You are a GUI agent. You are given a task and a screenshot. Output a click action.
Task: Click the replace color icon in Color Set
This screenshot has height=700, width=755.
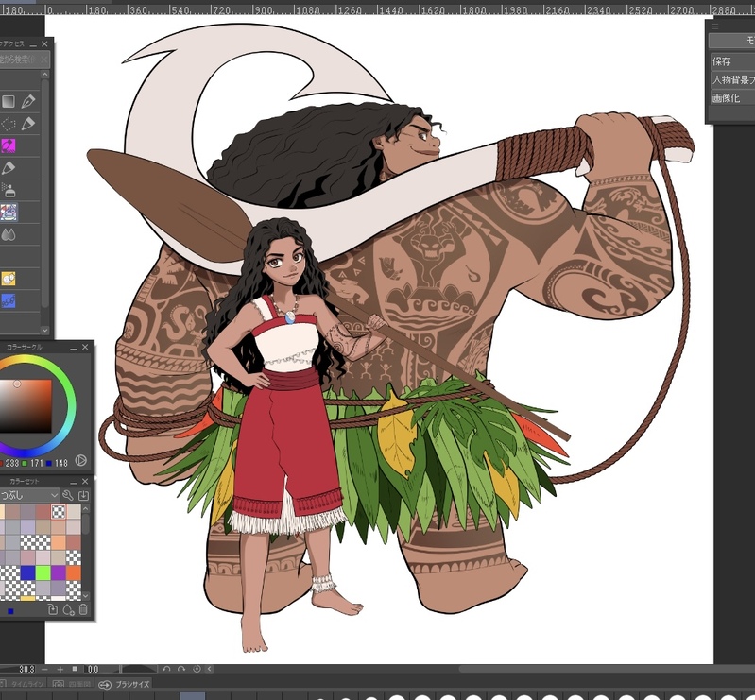click(53, 610)
